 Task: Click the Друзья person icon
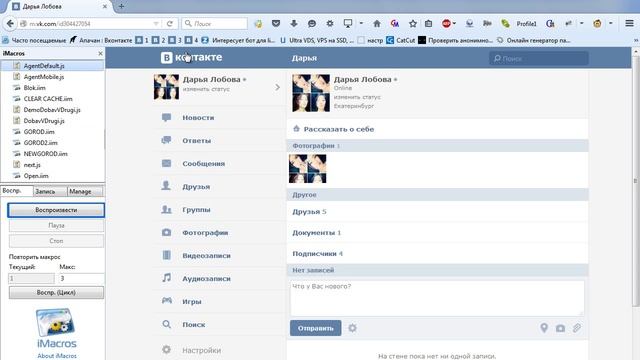[x=167, y=186]
